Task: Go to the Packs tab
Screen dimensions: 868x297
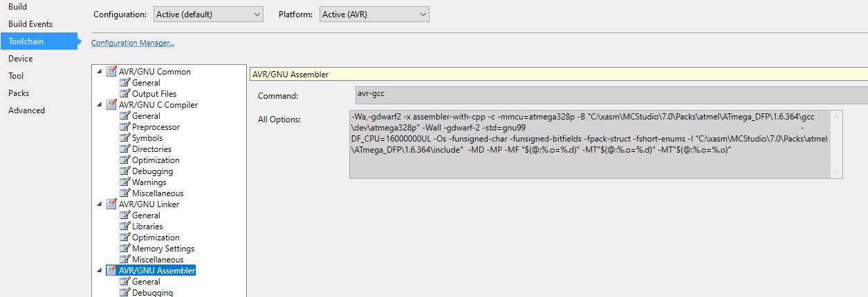Action: [x=19, y=93]
